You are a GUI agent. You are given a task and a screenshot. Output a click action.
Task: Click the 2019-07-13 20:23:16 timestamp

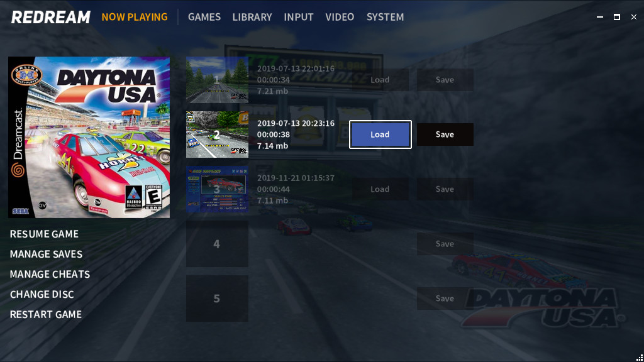pos(296,123)
